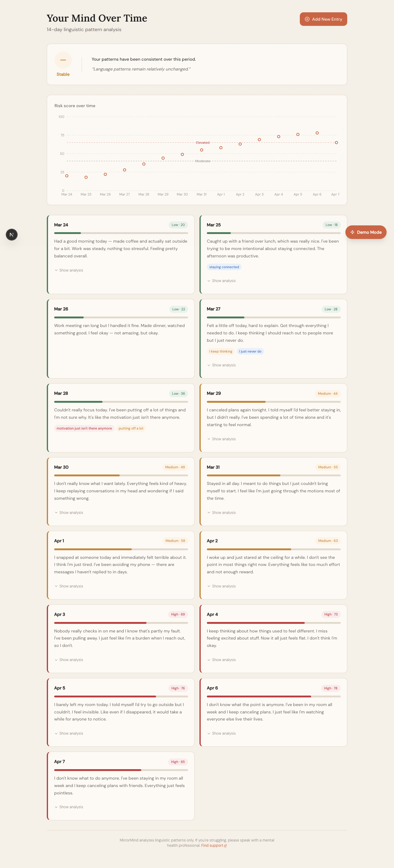Show analysis for the Apr 7 entry
The image size is (394, 868).
pyautogui.click(x=69, y=807)
